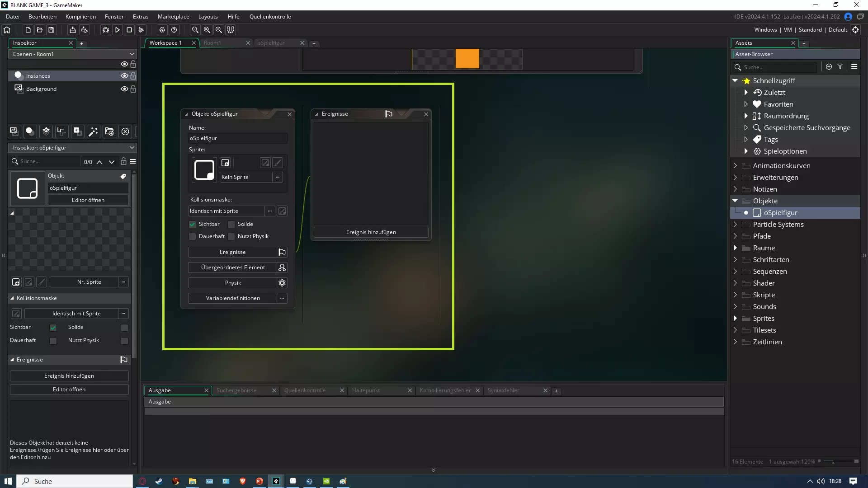
Task: Toggle visibility of the Background layer
Action: (x=124, y=89)
